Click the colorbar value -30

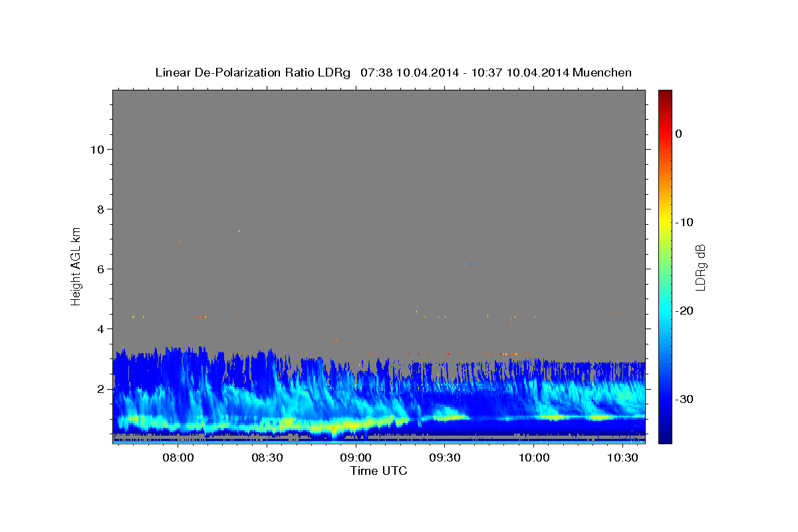tap(685, 399)
